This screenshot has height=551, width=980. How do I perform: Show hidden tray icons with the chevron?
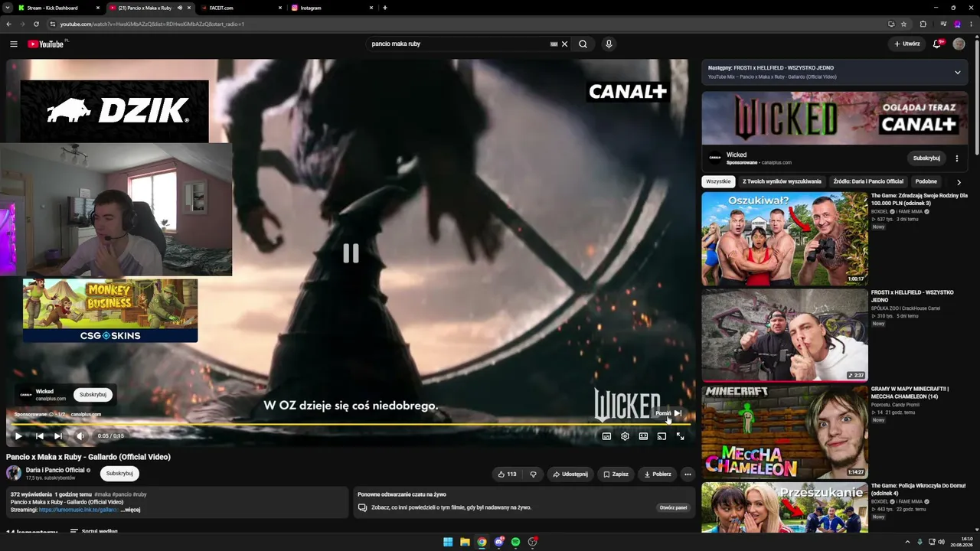[x=909, y=542]
